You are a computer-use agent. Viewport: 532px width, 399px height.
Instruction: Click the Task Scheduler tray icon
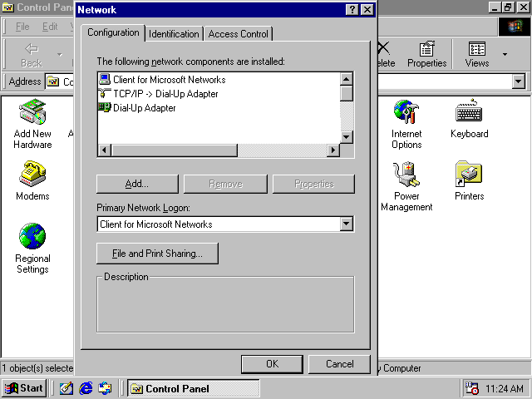click(x=471, y=388)
